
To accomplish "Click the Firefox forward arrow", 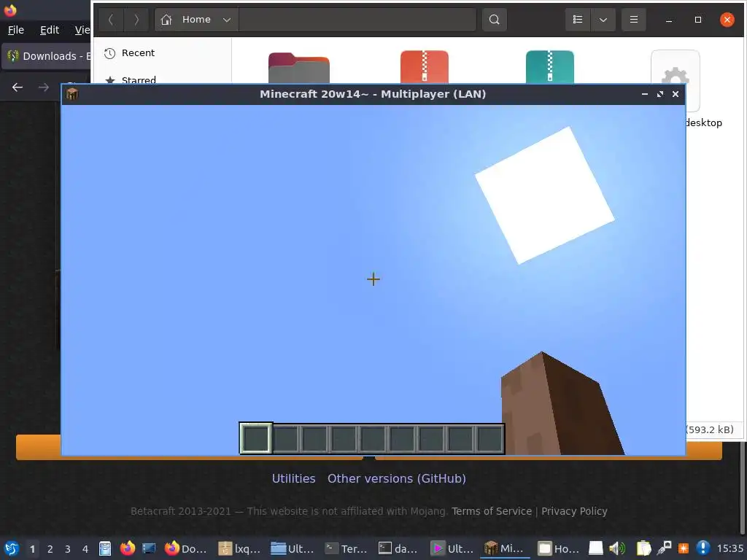I will pyautogui.click(x=43, y=87).
